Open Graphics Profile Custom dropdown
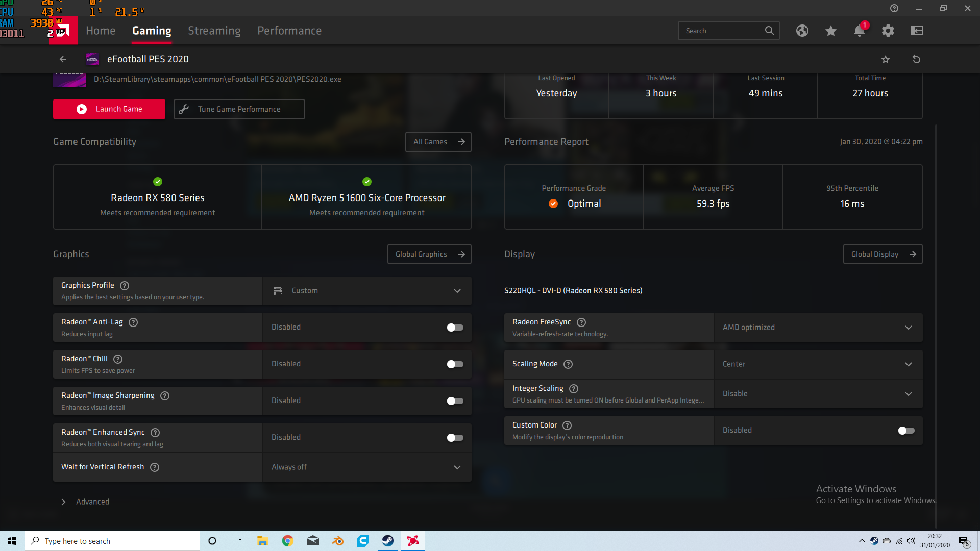 click(367, 291)
